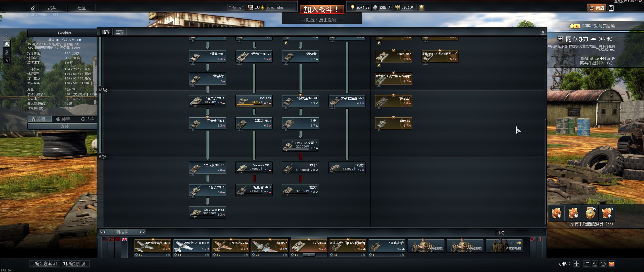Open 军事行动与竞技场 panel
Image resolution: width=644 pixels, height=272 pixels.
(x=598, y=26)
